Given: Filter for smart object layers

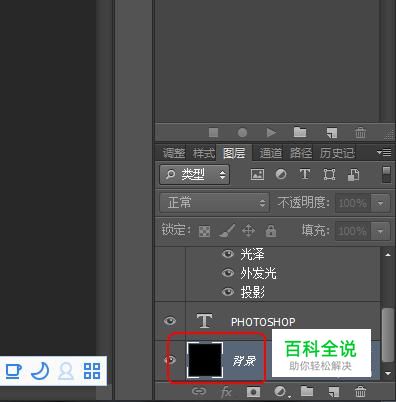Looking at the screenshot, I should click(353, 174).
